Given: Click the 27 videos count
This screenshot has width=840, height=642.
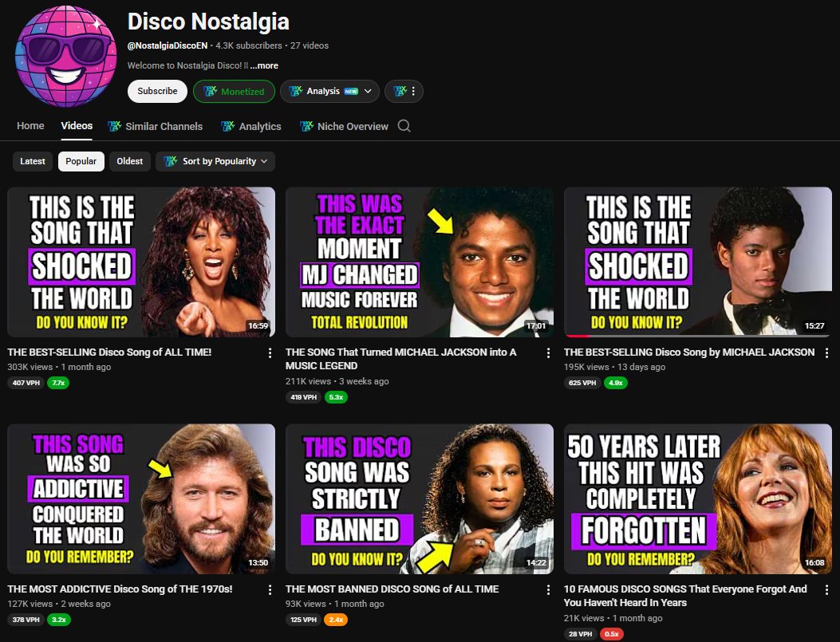Looking at the screenshot, I should tap(310, 45).
